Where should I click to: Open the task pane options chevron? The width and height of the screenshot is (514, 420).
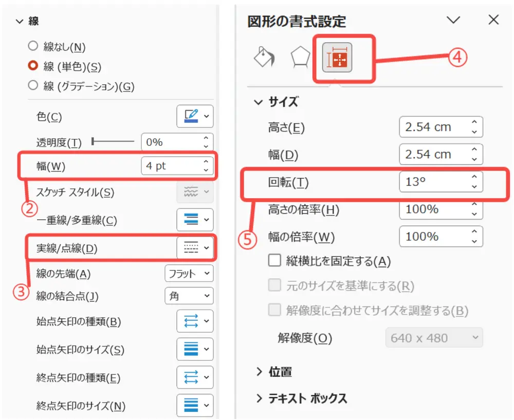pyautogui.click(x=453, y=20)
